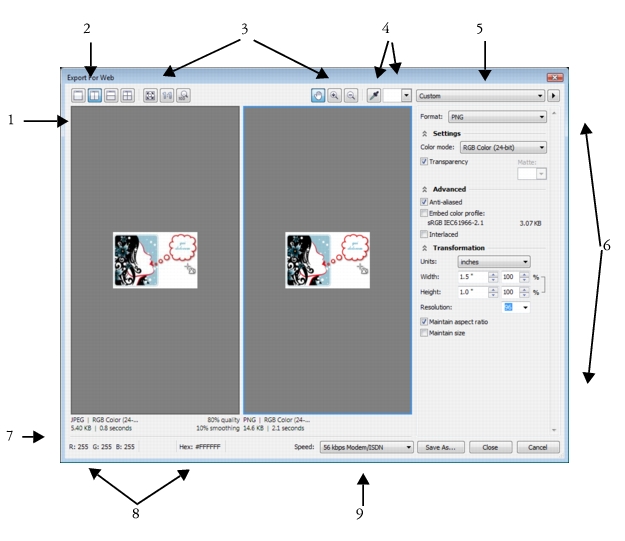Image resolution: width=625 pixels, height=541 pixels.
Task: Open the Color mode dropdown
Action: pyautogui.click(x=503, y=147)
